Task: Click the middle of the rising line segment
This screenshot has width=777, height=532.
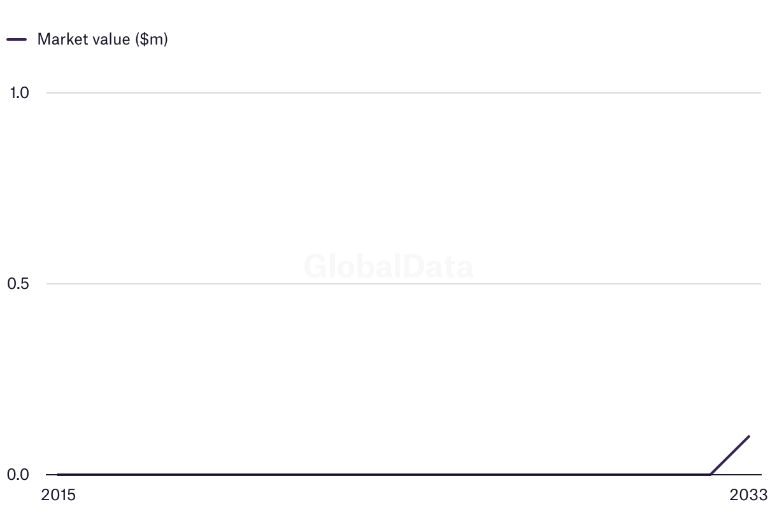Action: coord(730,455)
